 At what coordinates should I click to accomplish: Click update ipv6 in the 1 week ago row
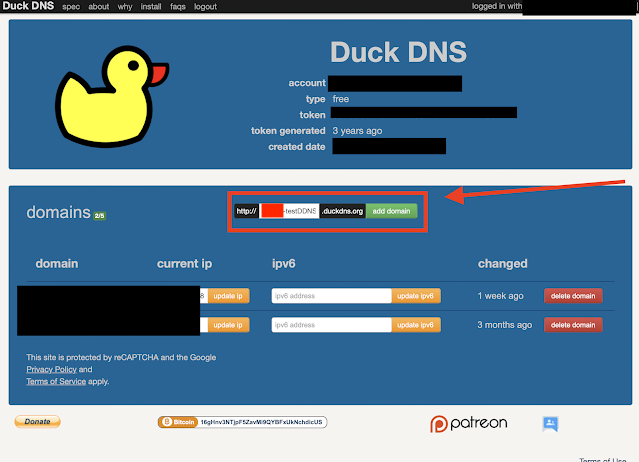pyautogui.click(x=416, y=296)
